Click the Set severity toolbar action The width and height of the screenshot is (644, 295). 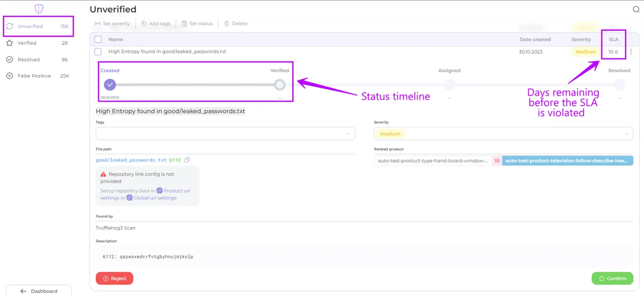[x=112, y=24]
